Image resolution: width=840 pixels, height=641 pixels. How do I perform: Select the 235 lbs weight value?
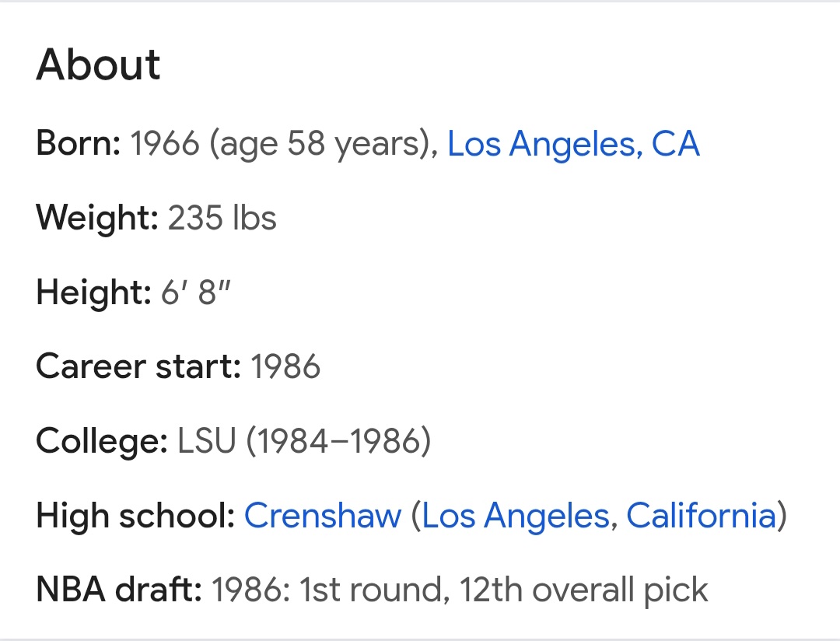pos(222,218)
